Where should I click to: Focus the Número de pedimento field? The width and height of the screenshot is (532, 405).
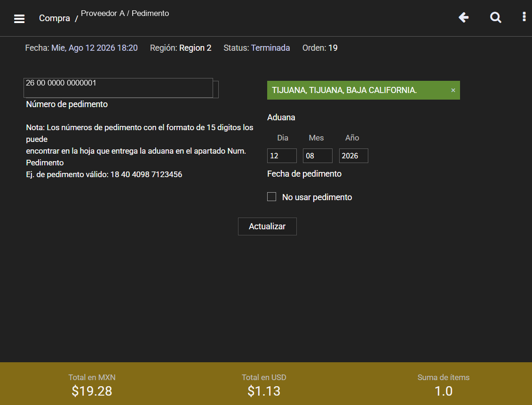(x=119, y=88)
